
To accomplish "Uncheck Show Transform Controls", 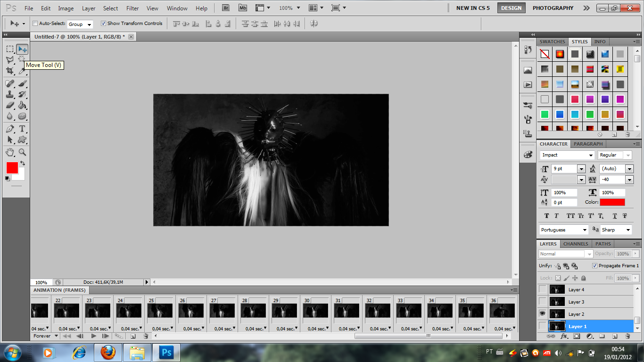I will (x=104, y=24).
